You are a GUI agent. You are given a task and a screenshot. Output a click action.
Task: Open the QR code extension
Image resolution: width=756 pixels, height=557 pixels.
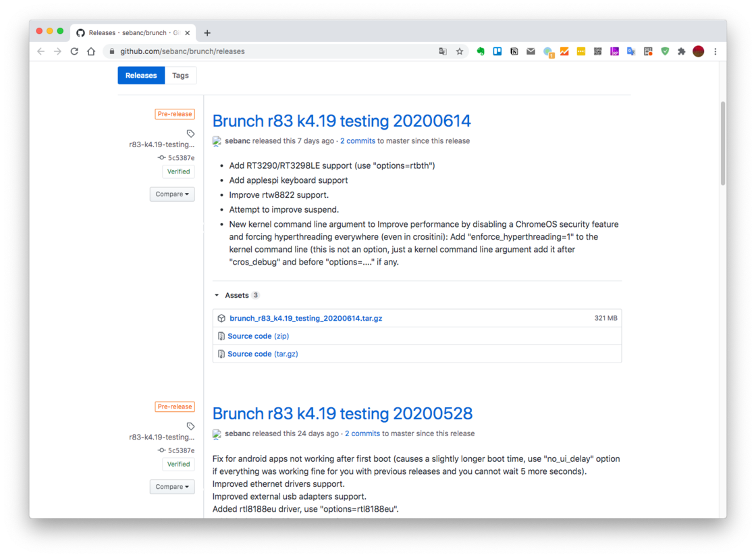pyautogui.click(x=597, y=51)
